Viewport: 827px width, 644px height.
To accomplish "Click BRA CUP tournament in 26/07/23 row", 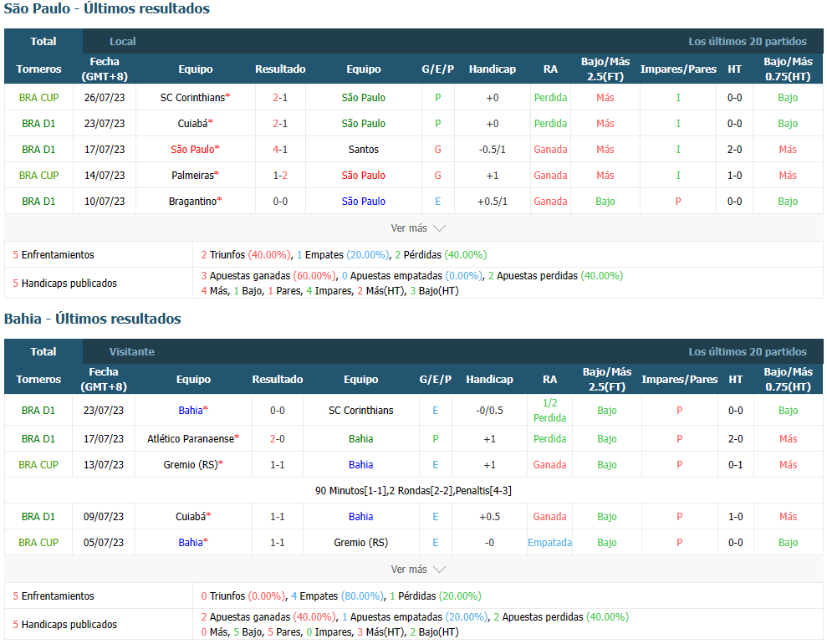I will coord(38,98).
